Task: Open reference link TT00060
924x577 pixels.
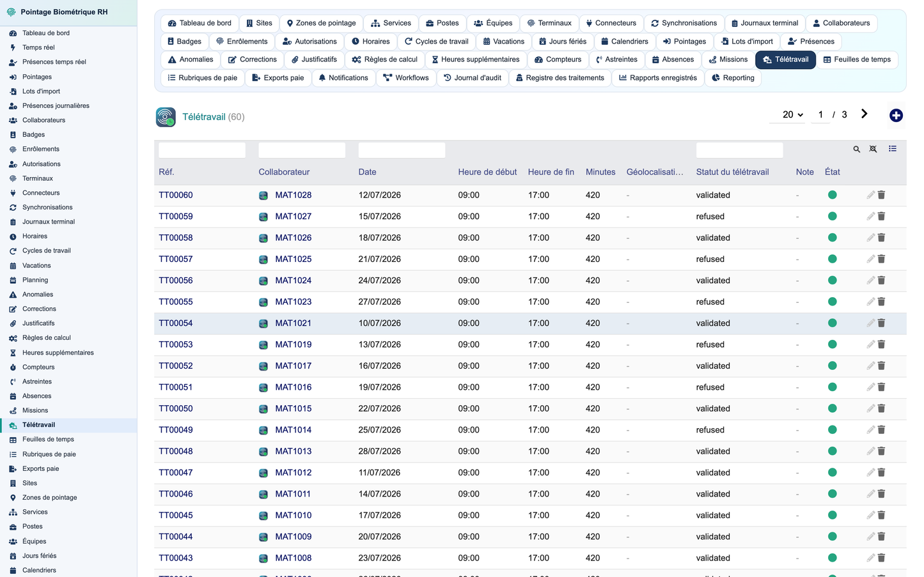Action: point(176,195)
